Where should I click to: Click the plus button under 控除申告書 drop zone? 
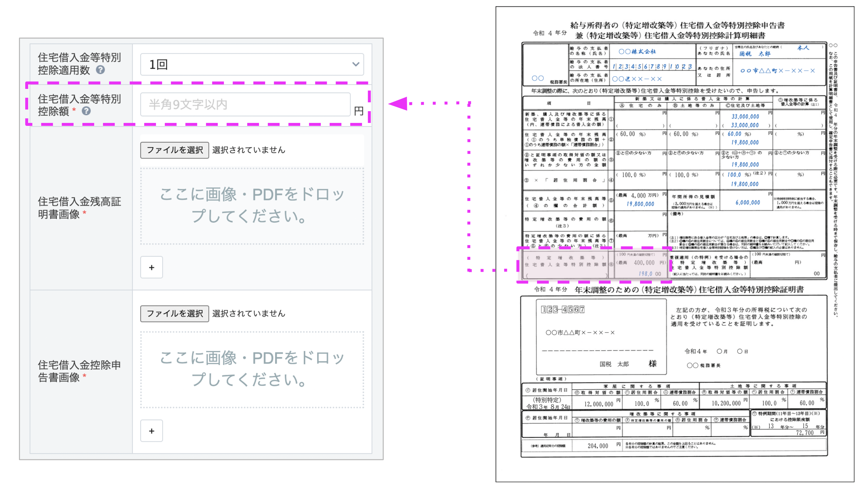click(151, 431)
